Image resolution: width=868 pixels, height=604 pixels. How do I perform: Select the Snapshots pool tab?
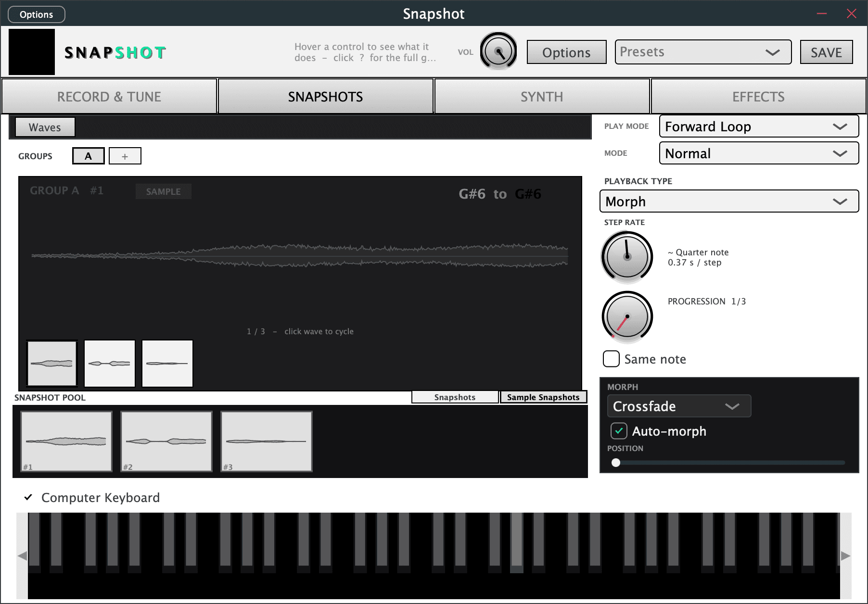point(455,397)
